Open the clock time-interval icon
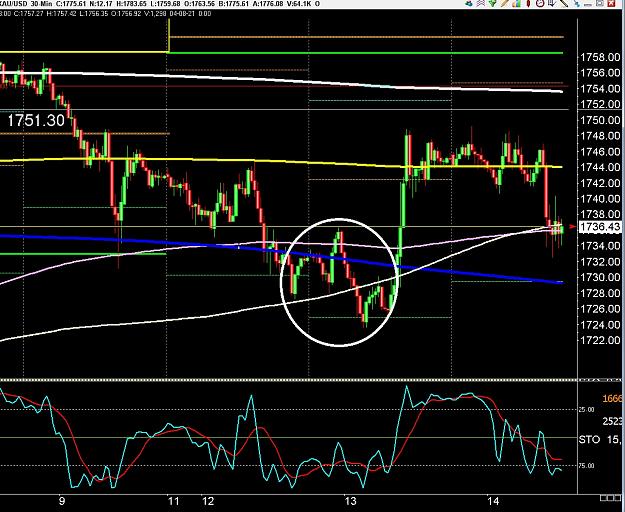 [540, 3]
